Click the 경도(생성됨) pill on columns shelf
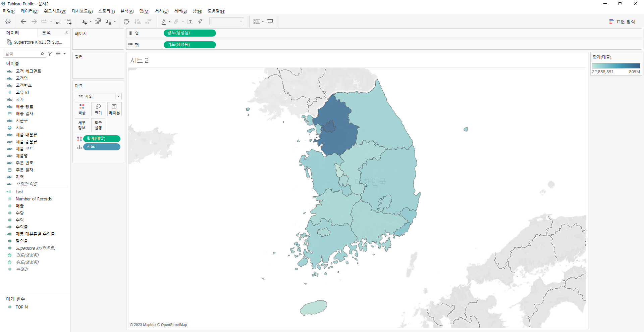This screenshot has width=644, height=332. point(190,33)
